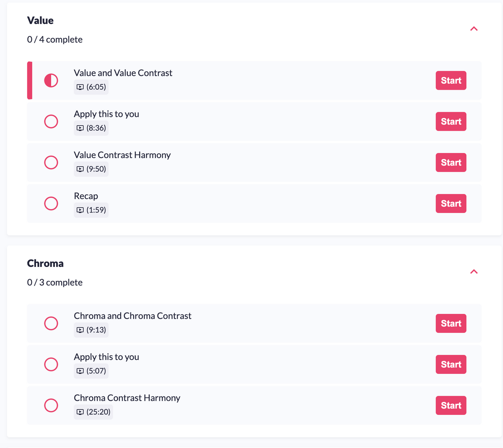
Task: Collapse the Value section chevron
Action: click(x=474, y=29)
